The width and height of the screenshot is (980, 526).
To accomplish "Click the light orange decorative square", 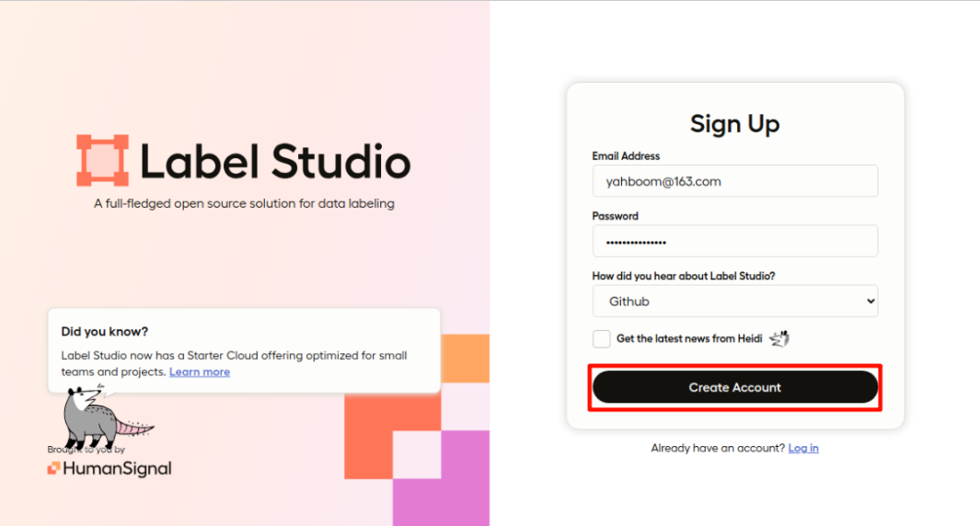I will tap(466, 359).
